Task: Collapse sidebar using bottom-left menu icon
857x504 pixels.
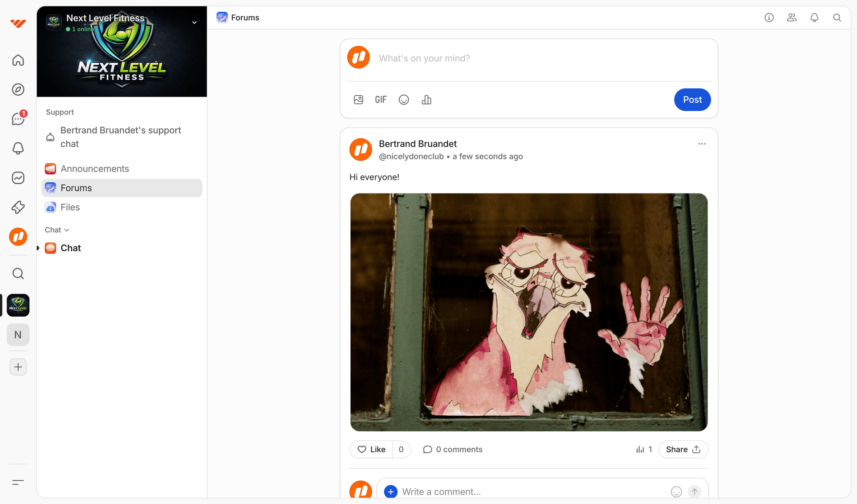Action: pos(18,482)
